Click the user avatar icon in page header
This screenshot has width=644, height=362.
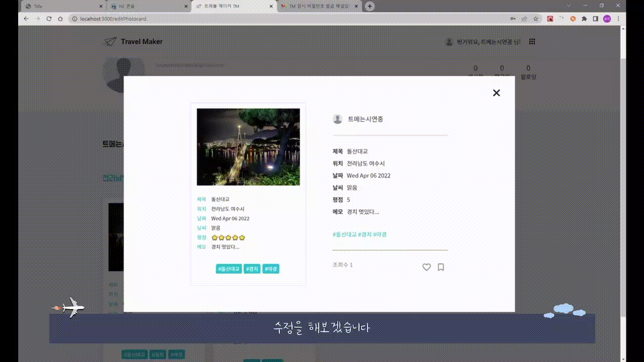[x=449, y=42]
